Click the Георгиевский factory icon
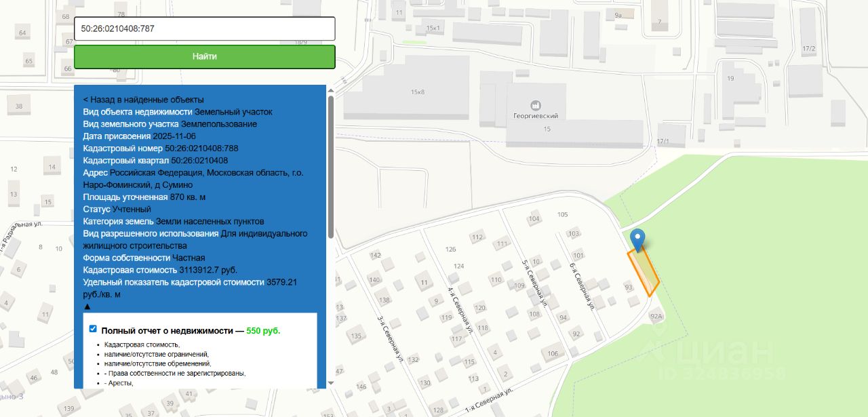Viewport: 868px width, 417px height. [536, 105]
